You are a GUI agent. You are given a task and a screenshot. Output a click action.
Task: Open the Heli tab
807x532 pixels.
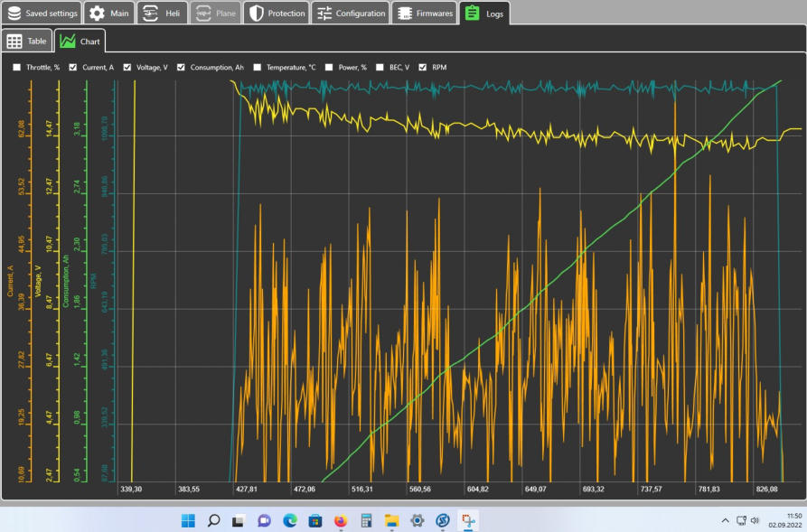point(163,14)
